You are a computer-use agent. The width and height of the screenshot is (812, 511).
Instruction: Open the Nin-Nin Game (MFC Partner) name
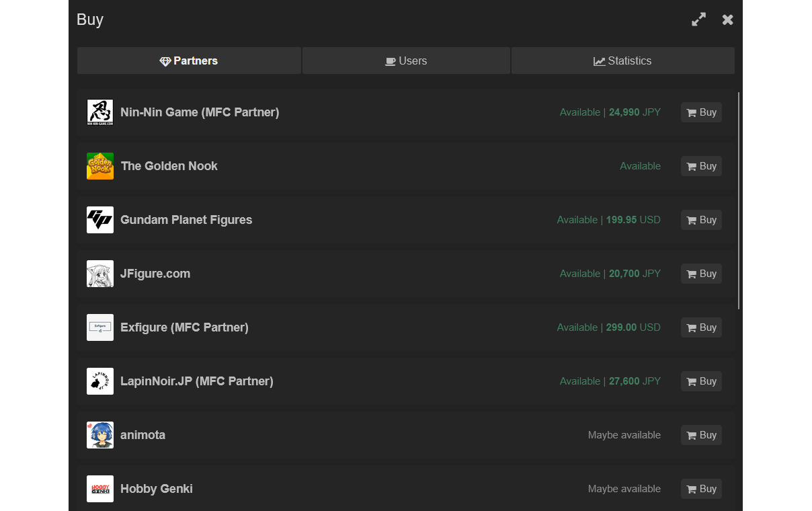click(x=200, y=112)
